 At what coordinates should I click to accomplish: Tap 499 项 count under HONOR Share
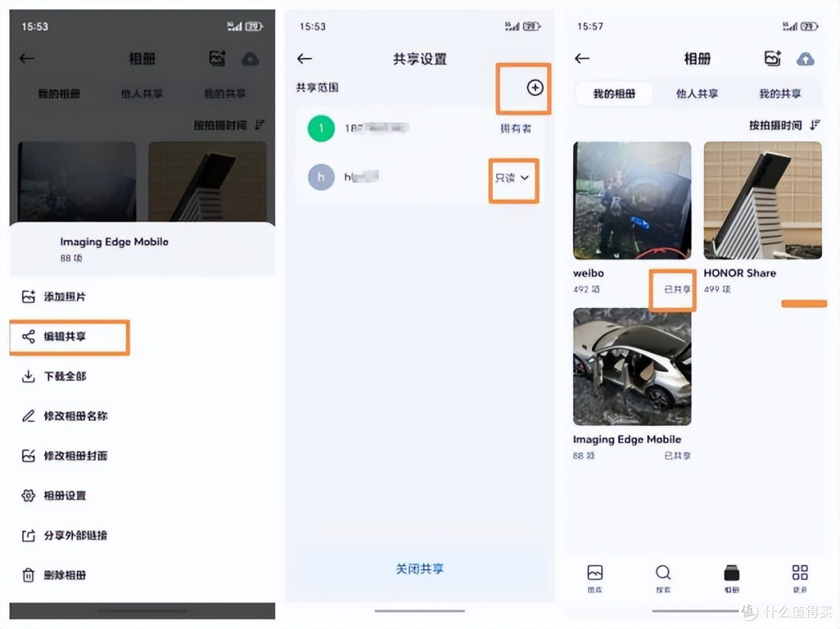click(717, 289)
